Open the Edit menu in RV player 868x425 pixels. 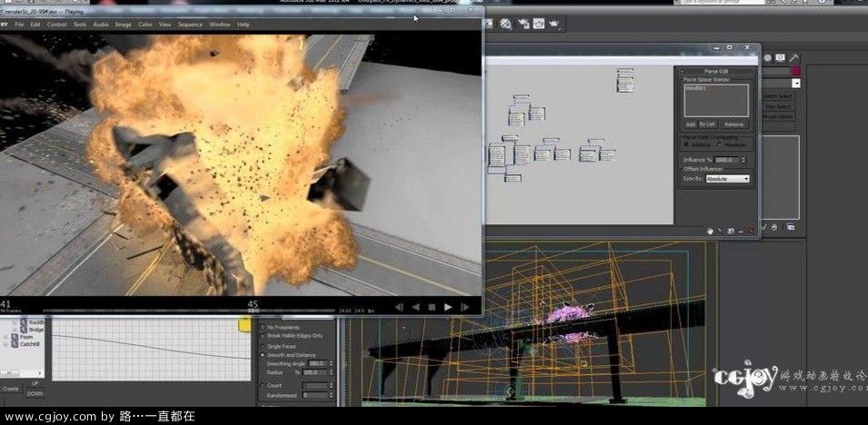click(x=35, y=25)
